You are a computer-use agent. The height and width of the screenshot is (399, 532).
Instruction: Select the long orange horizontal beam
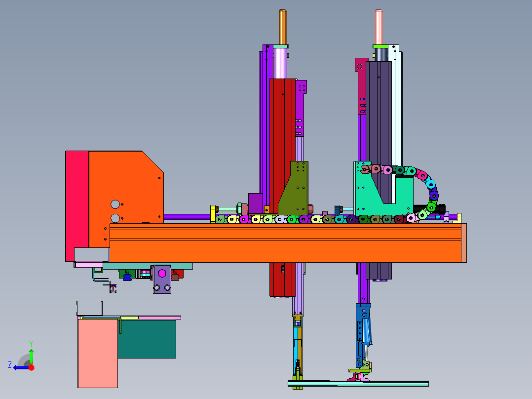(285, 243)
